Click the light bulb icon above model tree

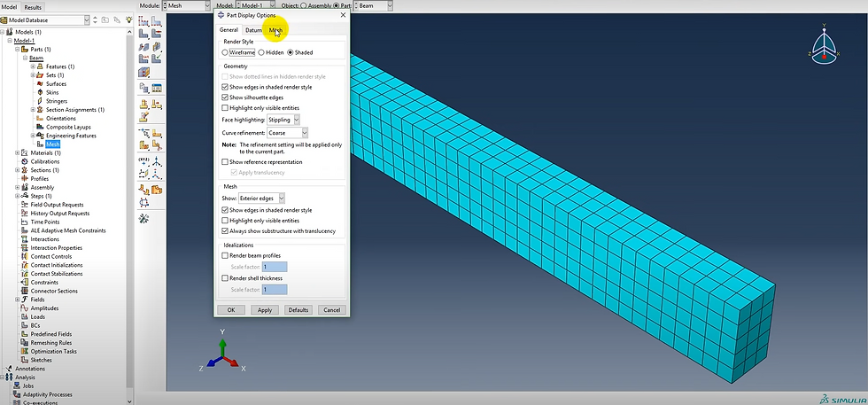click(x=128, y=20)
